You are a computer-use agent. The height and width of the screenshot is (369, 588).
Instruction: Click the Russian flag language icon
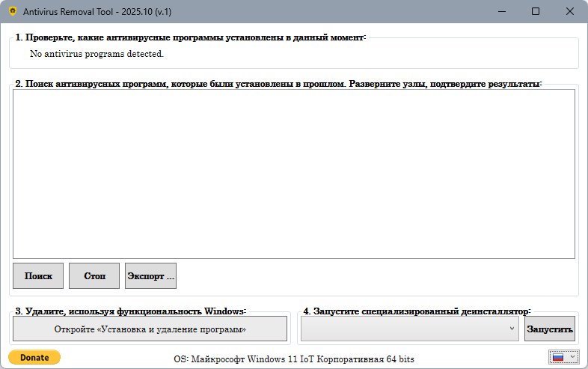point(557,357)
